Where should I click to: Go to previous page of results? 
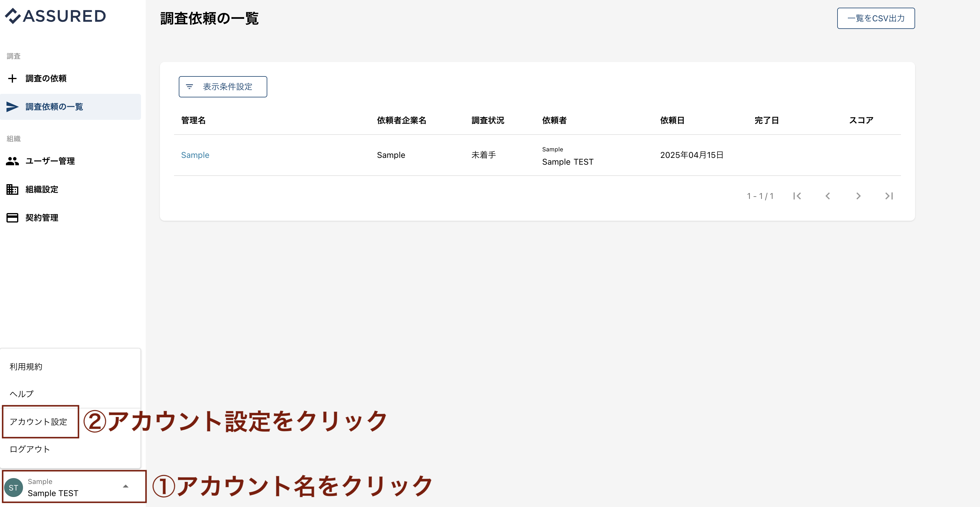[827, 196]
